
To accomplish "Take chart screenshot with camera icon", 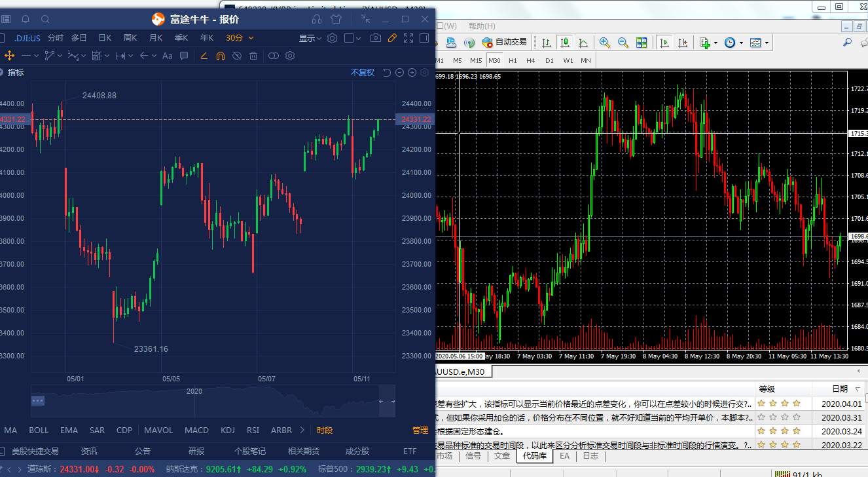I will pos(375,38).
